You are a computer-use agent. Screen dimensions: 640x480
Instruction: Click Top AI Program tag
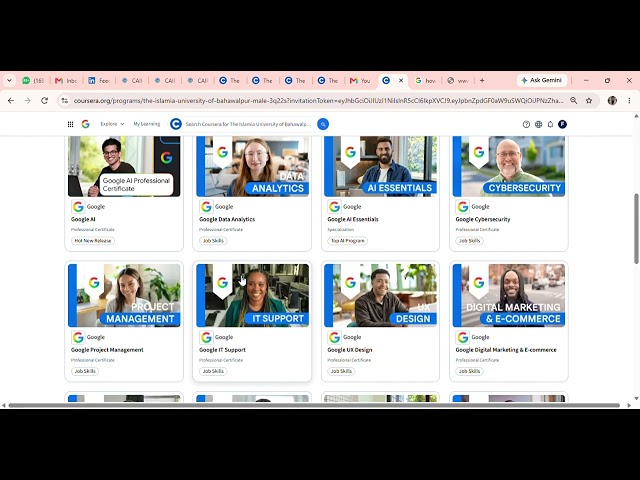pos(347,241)
